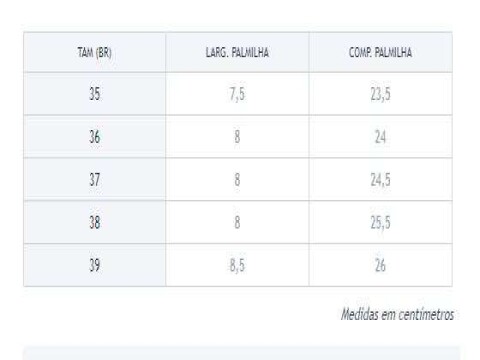Click the width 8 cell for size 36

coord(237,137)
